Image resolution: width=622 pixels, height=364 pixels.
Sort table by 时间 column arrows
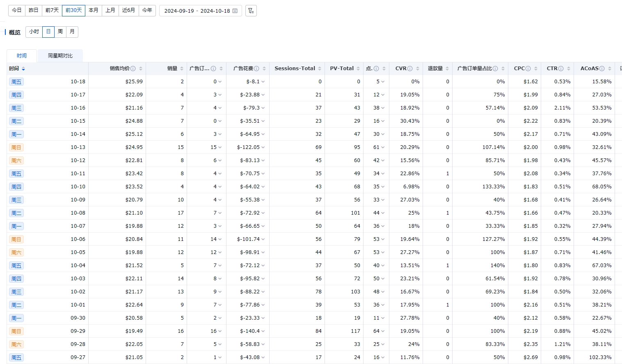23,69
